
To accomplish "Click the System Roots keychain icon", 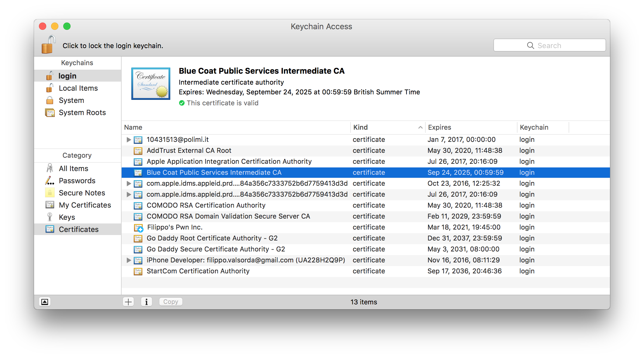I will click(x=50, y=113).
